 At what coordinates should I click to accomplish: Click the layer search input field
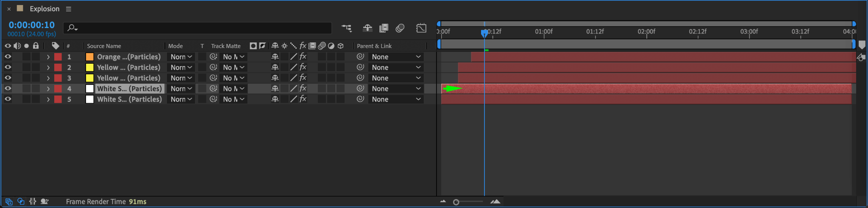tap(199, 28)
